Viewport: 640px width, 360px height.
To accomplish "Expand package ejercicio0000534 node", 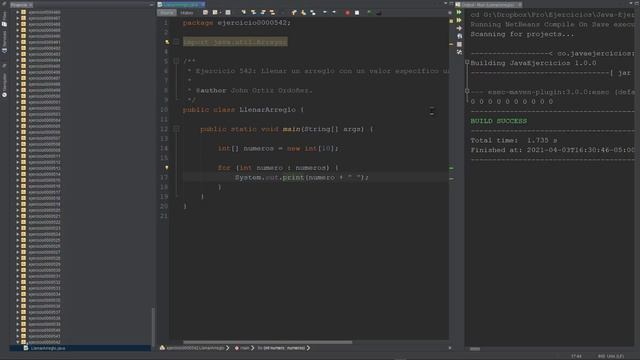I will point(18,294).
